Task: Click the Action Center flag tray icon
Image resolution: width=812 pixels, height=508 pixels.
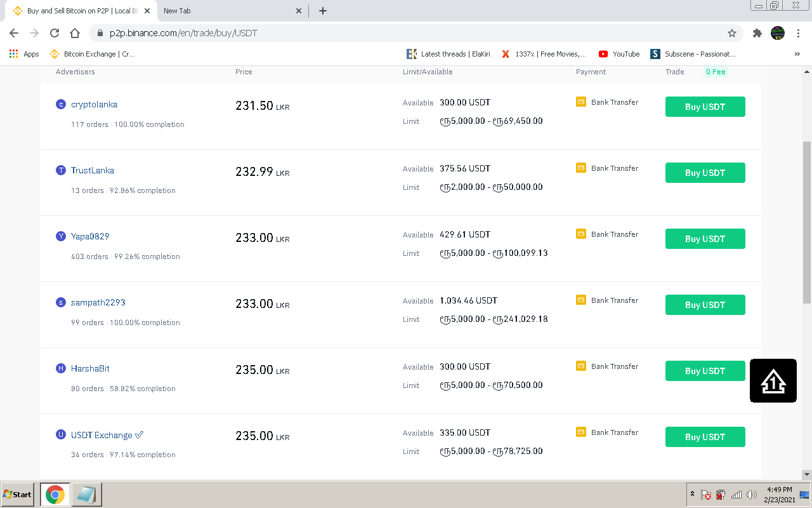Action: 705,495
